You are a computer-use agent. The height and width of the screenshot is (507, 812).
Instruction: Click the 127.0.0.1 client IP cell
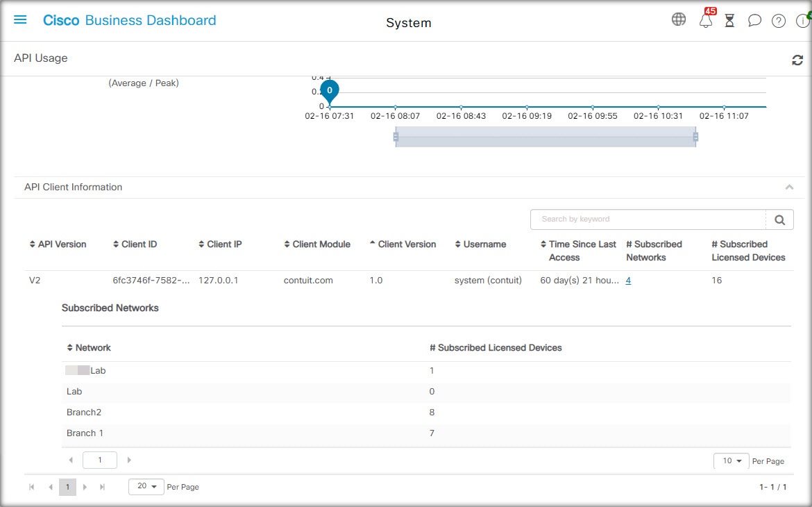[219, 281]
